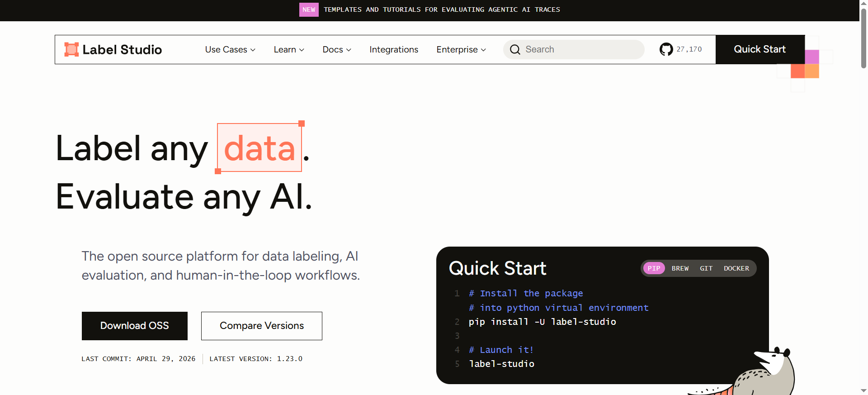Click the scrollbar up arrow
The height and width of the screenshot is (395, 868).
coord(863,4)
